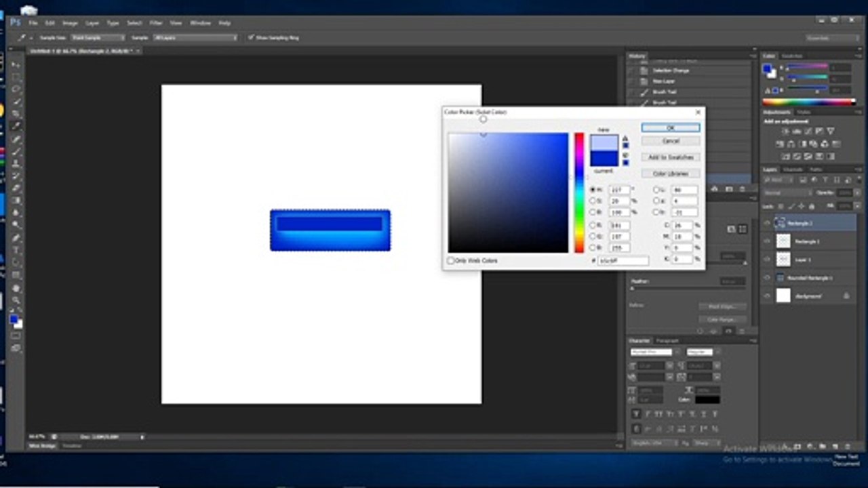Screen dimensions: 868x488
Task: Select the Eyedropper tool in toolbox
Action: point(16,125)
